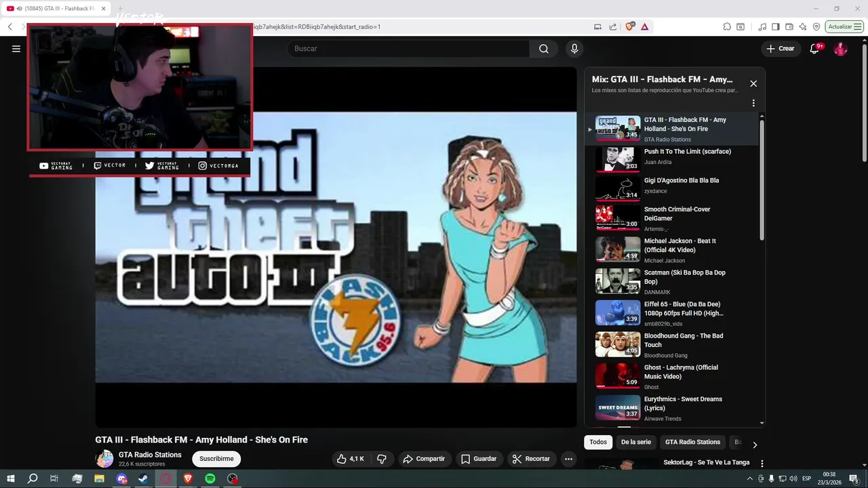Image resolution: width=868 pixels, height=488 pixels.
Task: Play Scatman (Ski Ba Bop Ba Dop Bop)
Action: (671, 282)
